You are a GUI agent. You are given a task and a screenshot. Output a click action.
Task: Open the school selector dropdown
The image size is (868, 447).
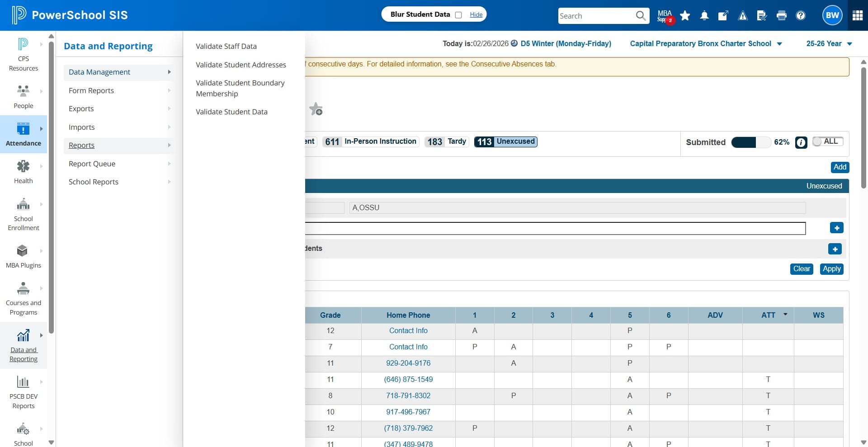tap(706, 44)
